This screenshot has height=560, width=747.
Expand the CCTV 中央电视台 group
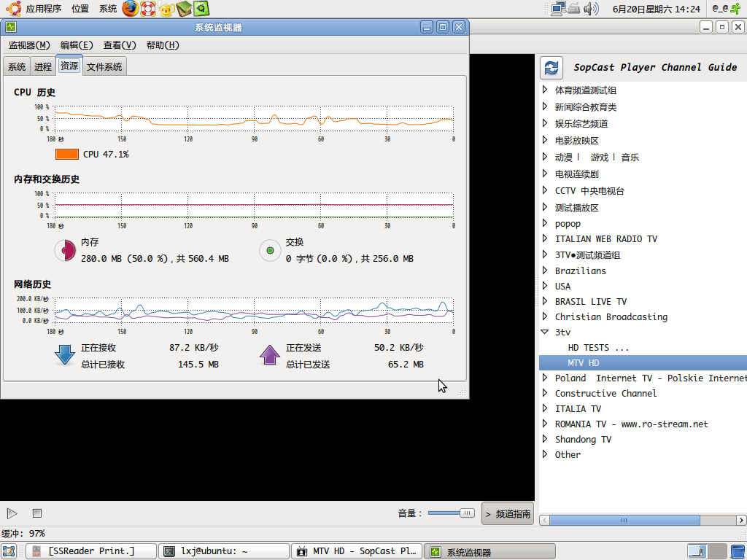(x=545, y=190)
